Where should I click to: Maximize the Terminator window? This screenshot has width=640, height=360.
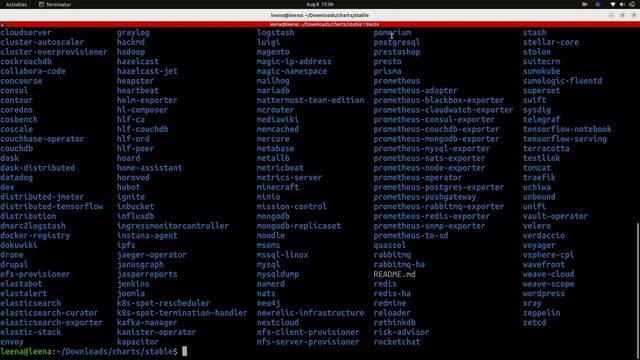(622, 15)
